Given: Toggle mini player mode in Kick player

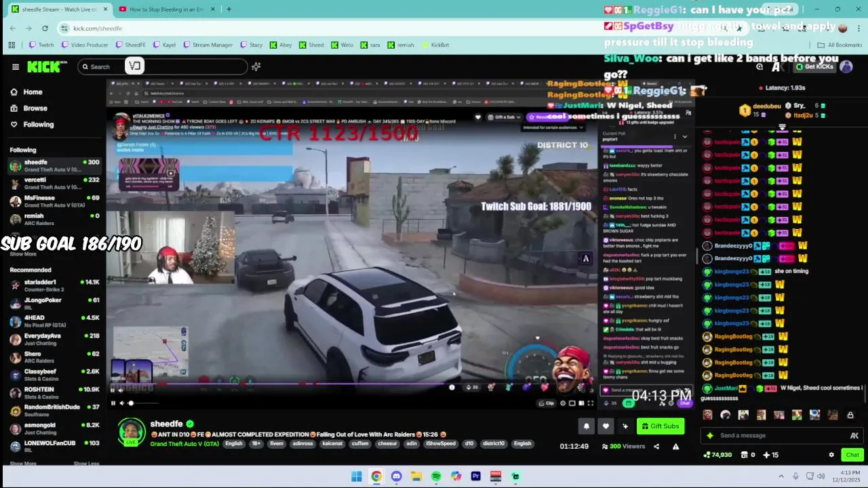Looking at the screenshot, I should click(x=572, y=403).
